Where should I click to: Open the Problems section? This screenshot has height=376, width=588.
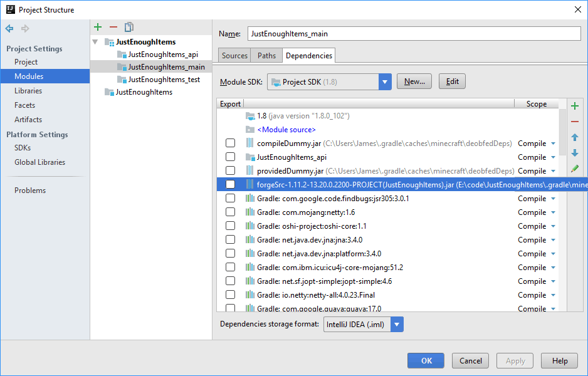(30, 191)
